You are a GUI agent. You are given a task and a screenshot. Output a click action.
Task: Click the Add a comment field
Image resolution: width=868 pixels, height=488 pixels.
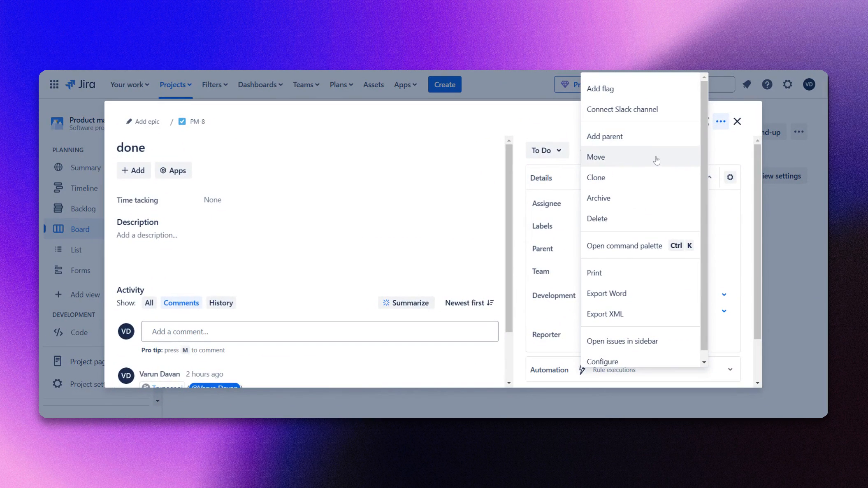[320, 331]
